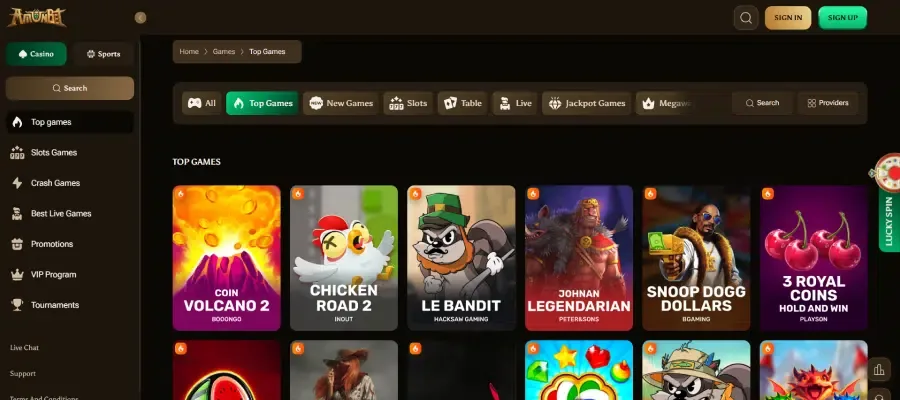Open the cowgirl game thumbnail
The width and height of the screenshot is (900, 400).
(344, 370)
